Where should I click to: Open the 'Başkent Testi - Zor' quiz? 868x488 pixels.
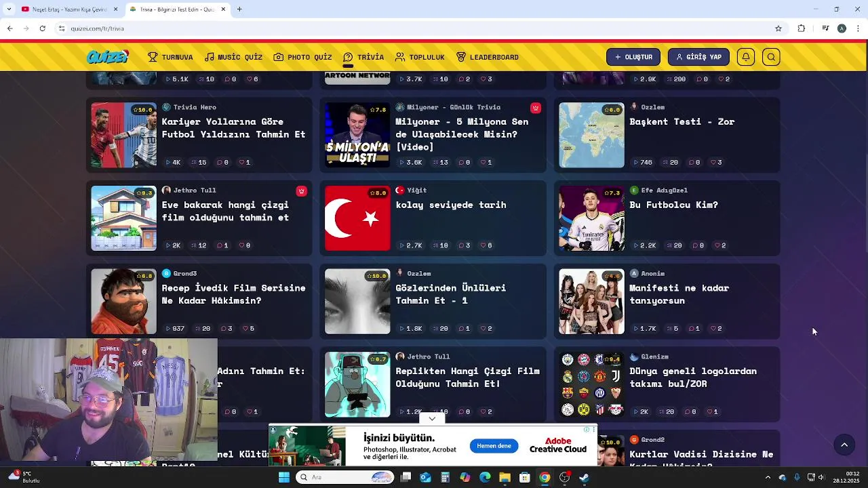click(x=682, y=121)
